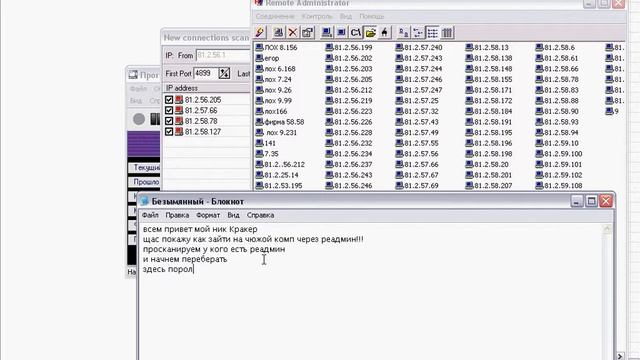The width and height of the screenshot is (640, 360).
Task: Select the connection named 7.35
Action: coord(267,153)
